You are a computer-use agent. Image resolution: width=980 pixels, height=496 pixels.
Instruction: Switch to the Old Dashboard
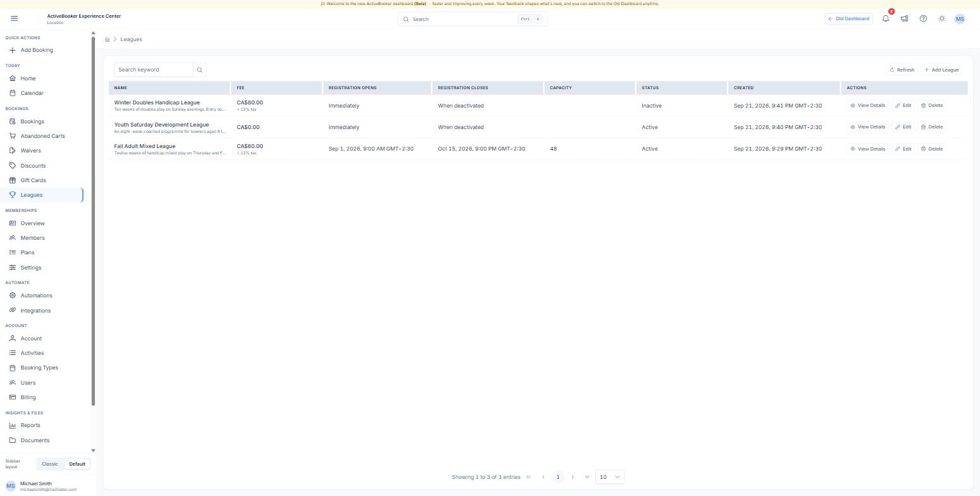pos(849,18)
